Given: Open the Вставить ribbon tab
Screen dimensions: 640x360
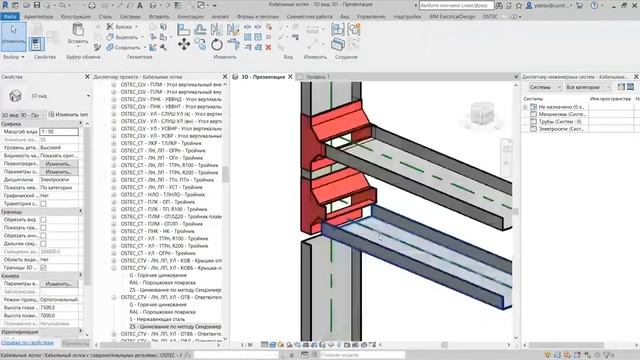Looking at the screenshot, I should pos(159,17).
